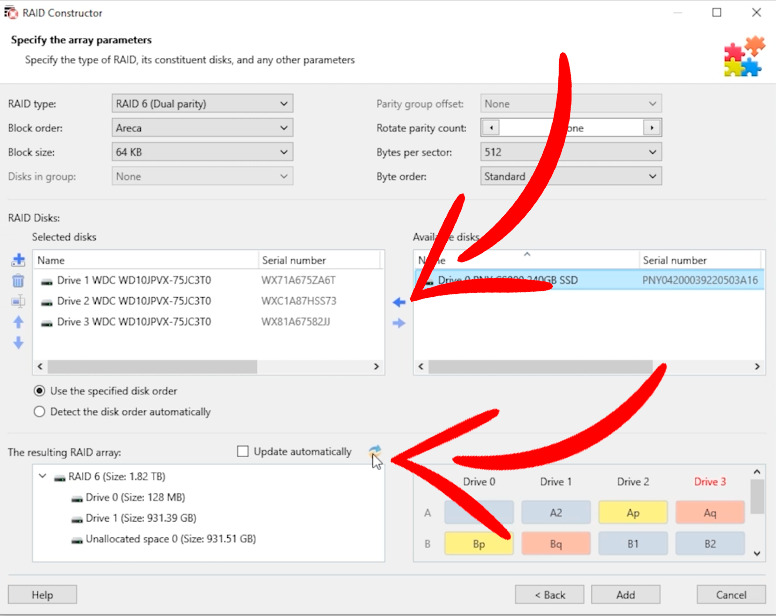
Task: Click the Back button
Action: 549,595
